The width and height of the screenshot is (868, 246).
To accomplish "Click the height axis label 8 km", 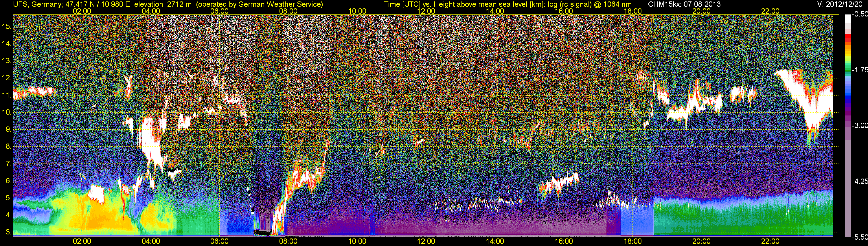I will click(8, 147).
